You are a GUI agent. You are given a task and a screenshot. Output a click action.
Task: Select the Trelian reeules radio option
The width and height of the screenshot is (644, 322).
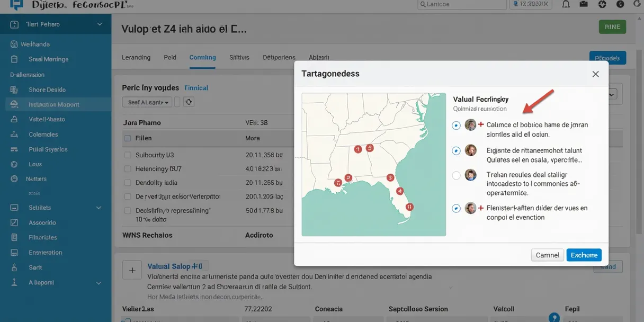tap(456, 175)
